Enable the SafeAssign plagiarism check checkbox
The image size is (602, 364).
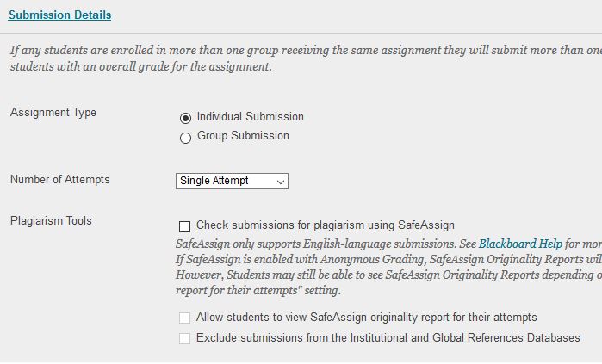point(184,226)
